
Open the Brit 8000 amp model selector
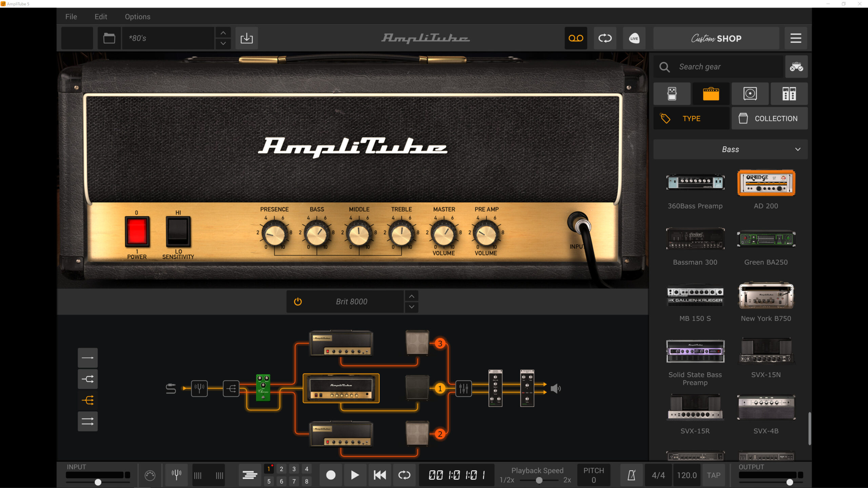tap(351, 302)
